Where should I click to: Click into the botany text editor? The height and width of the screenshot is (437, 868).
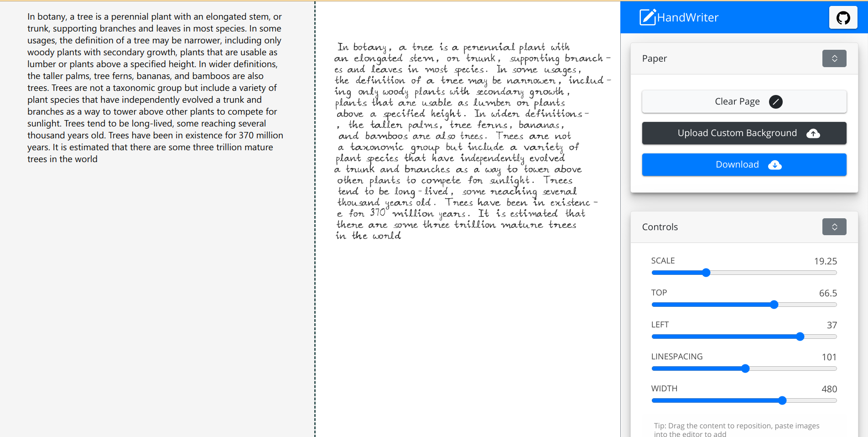click(x=155, y=88)
